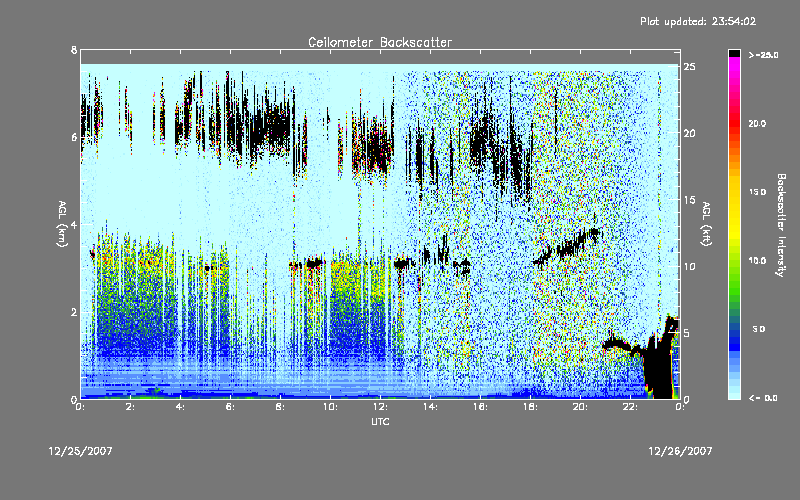
Task: Click the '16:' hour tick on UTC axis
Action: tap(481, 407)
